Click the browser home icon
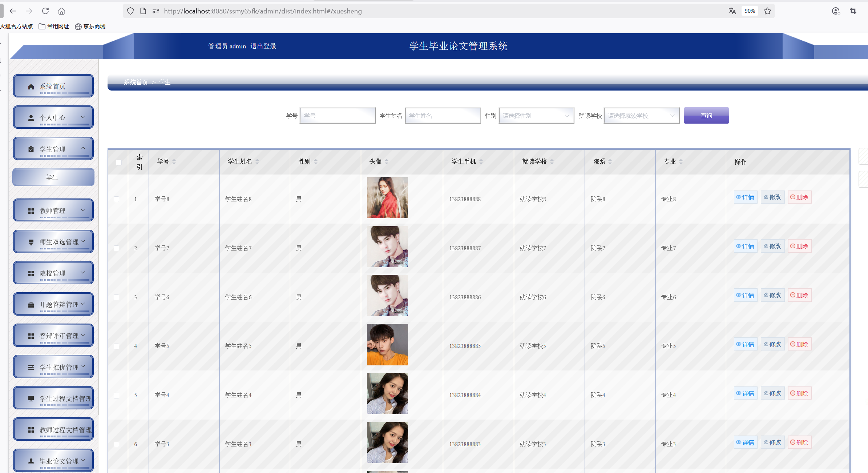This screenshot has height=473, width=868. [61, 11]
